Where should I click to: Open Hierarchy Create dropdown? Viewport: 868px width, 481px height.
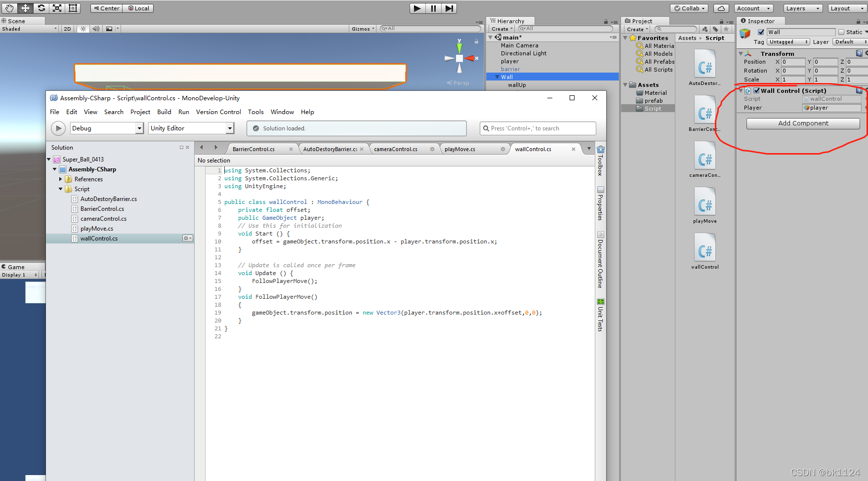tap(502, 29)
